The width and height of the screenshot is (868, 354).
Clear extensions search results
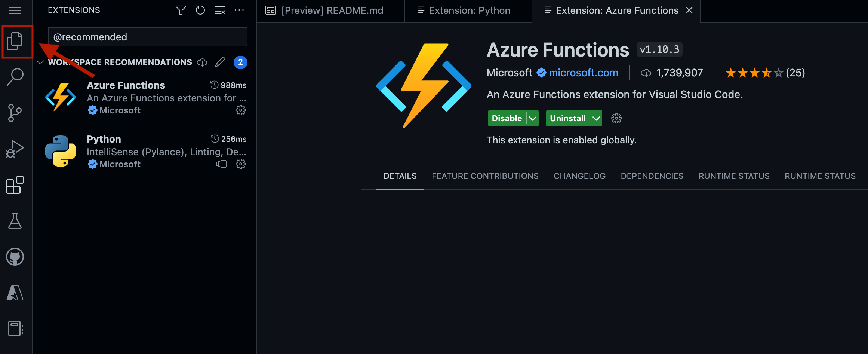tap(220, 10)
